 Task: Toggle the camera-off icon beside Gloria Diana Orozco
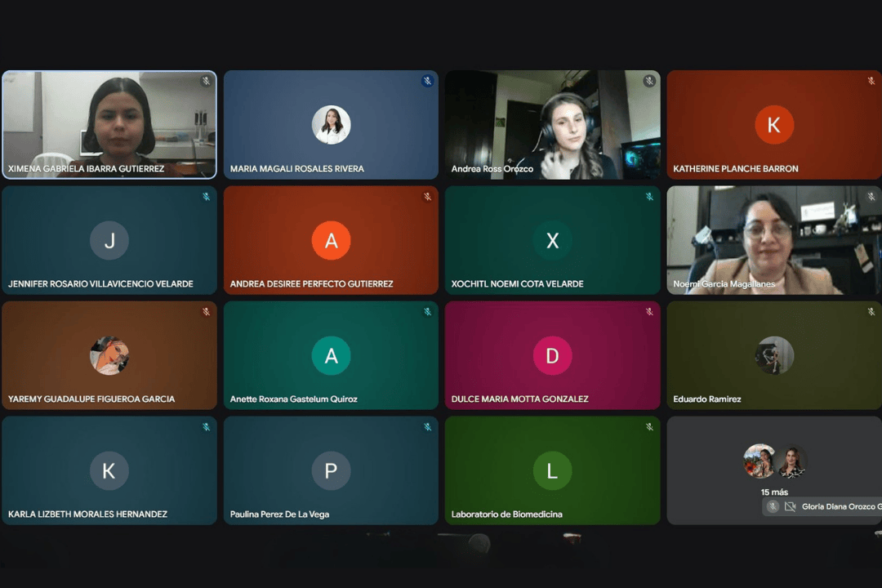pyautogui.click(x=790, y=506)
